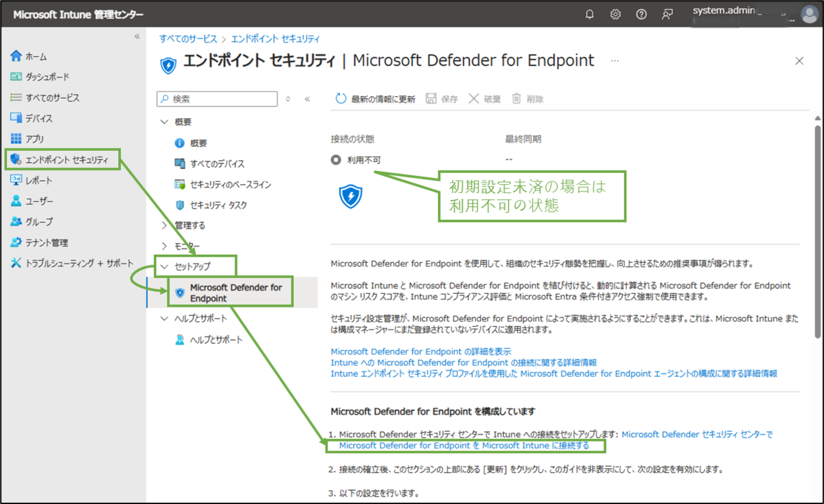The height and width of the screenshot is (504, 824).
Task: Click the 保存 save button
Action: point(442,99)
